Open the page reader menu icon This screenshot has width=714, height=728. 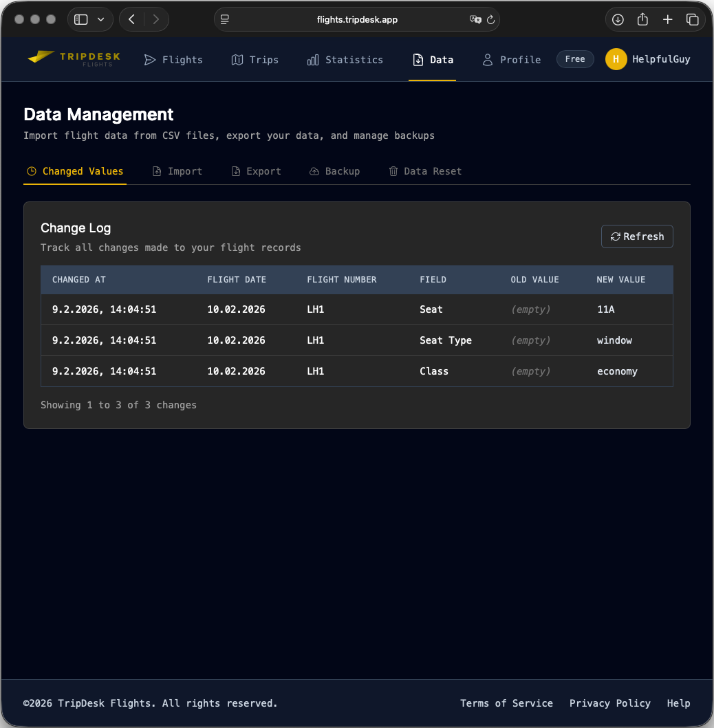click(x=225, y=19)
